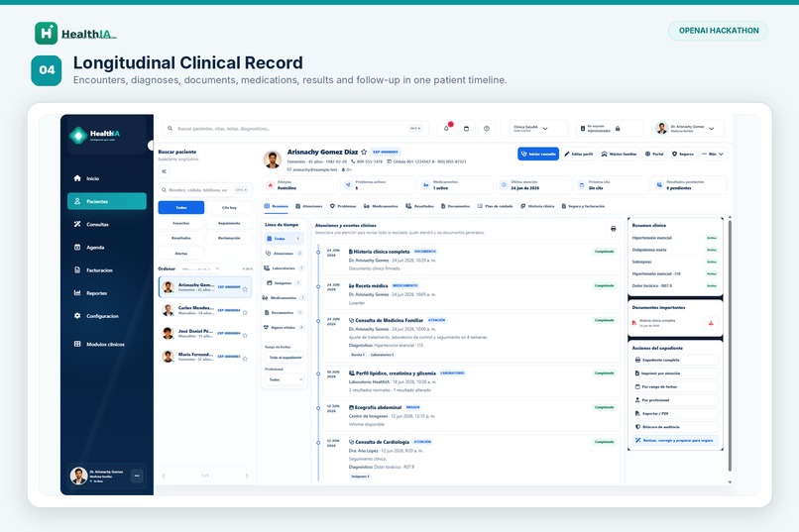The image size is (799, 532).
Task: Filter timeline by Signos vitales
Action: tap(284, 327)
